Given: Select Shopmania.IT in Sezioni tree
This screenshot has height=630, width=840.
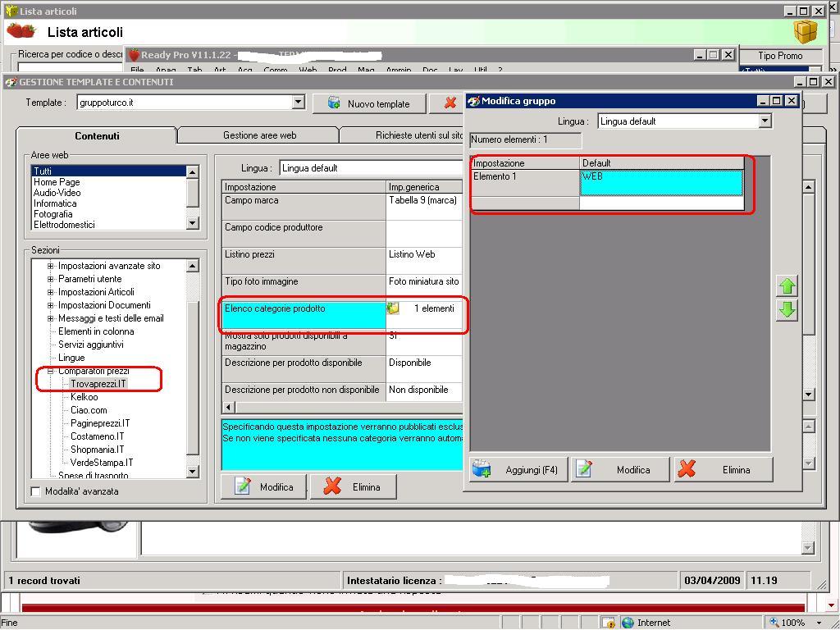Looking at the screenshot, I should [x=98, y=450].
